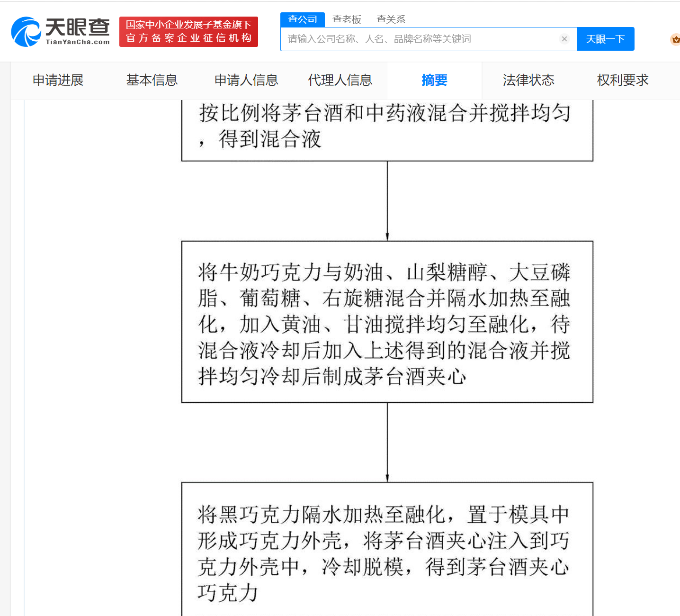Click the TianYanCha blue swirl logo
This screenshot has height=616, width=680.
(26, 32)
